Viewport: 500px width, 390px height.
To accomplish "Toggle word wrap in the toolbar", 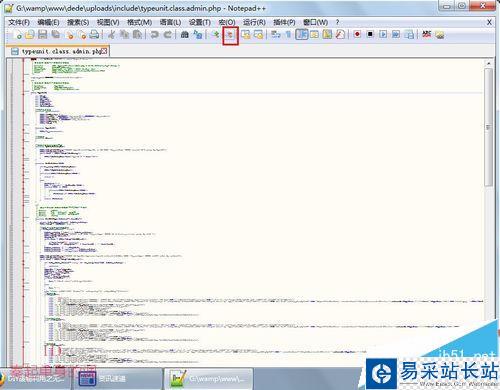I will 275,34.
